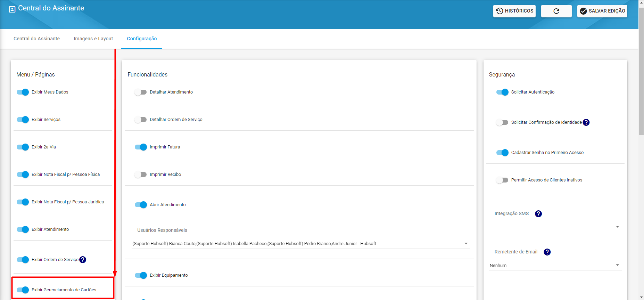
Task: Open the Históricos history button
Action: click(514, 11)
